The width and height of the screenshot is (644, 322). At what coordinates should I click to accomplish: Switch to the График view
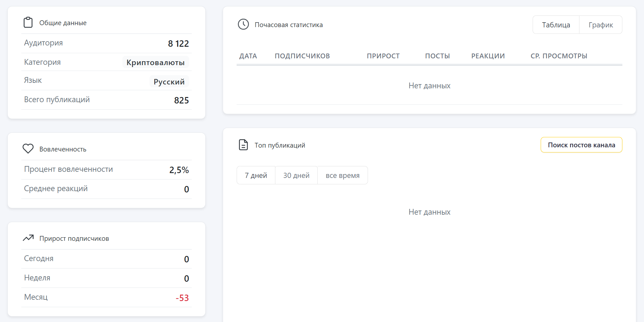[601, 25]
